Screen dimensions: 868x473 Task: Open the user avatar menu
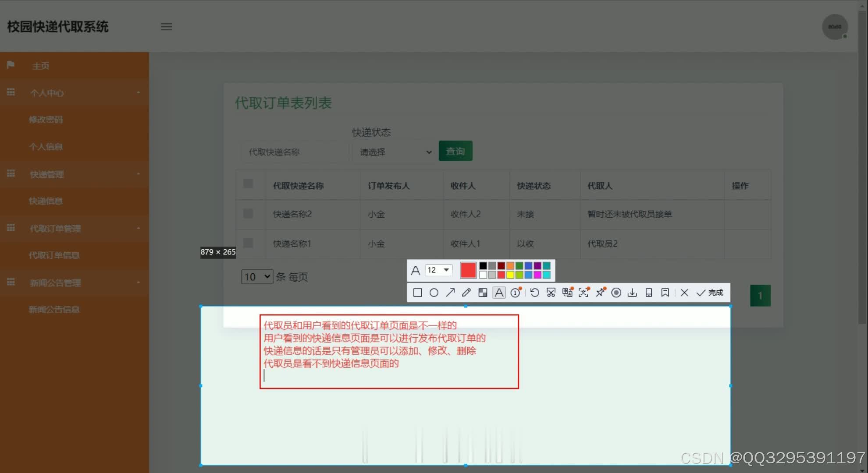[x=835, y=27]
